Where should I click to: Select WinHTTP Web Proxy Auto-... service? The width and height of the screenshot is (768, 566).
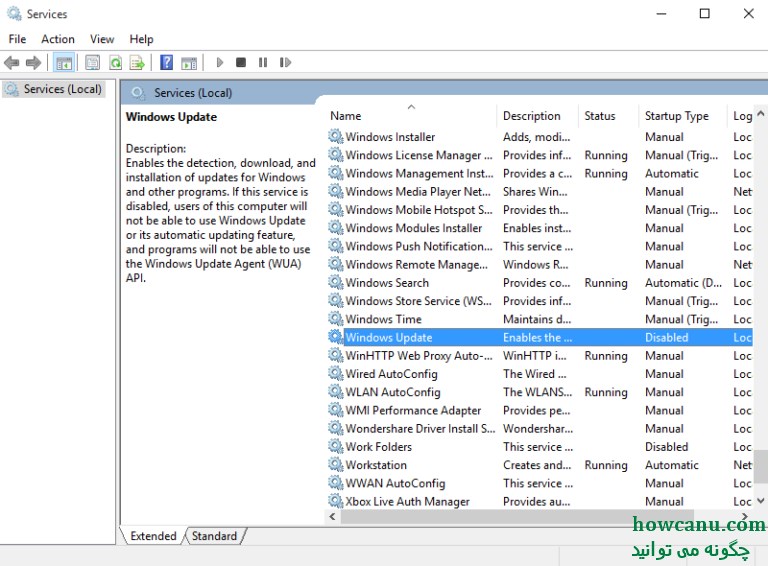pos(419,355)
